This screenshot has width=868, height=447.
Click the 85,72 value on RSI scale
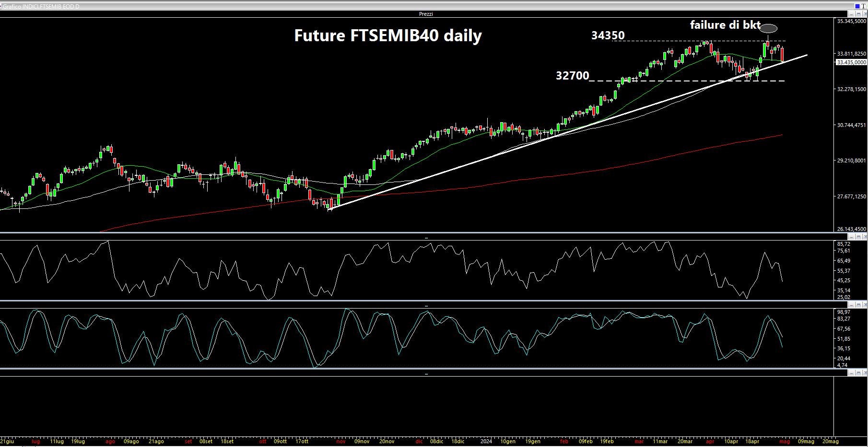click(844, 244)
